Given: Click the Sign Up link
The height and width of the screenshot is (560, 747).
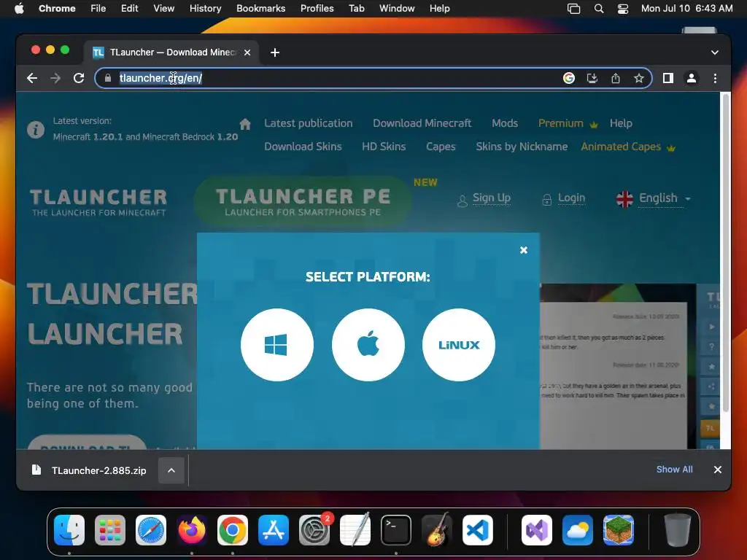Looking at the screenshot, I should coord(491,198).
